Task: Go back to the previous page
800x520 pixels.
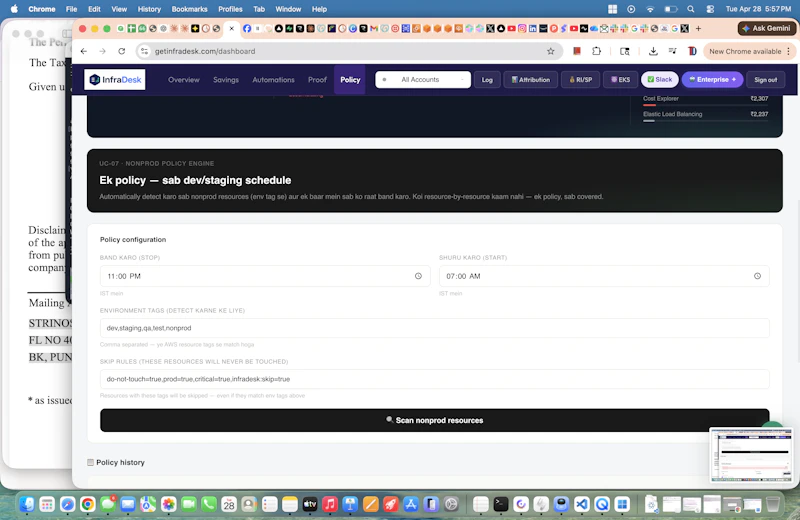Action: (84, 51)
